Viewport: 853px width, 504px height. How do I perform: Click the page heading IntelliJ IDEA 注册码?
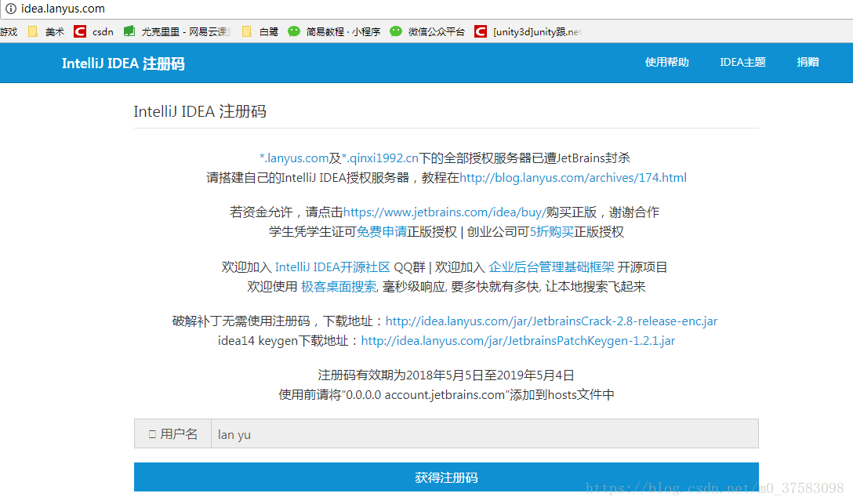[x=200, y=111]
